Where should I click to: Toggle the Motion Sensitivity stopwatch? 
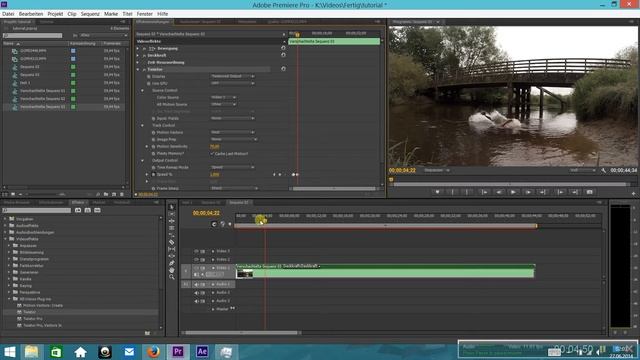point(153,147)
